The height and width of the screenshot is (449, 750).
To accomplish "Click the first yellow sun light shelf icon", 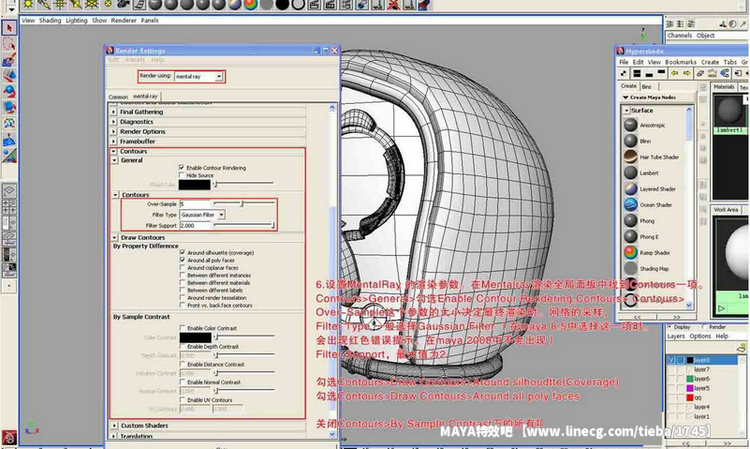I will click(x=28, y=5).
